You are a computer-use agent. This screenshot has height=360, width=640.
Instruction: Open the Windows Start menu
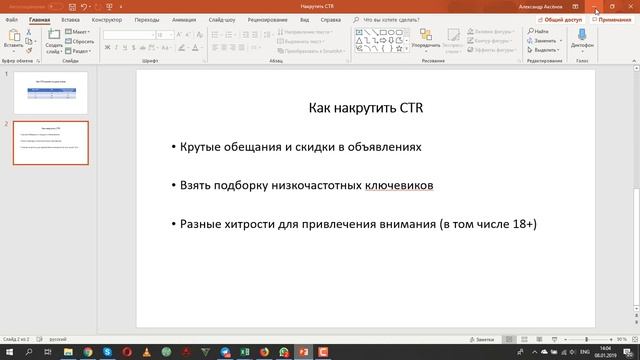coord(9,352)
